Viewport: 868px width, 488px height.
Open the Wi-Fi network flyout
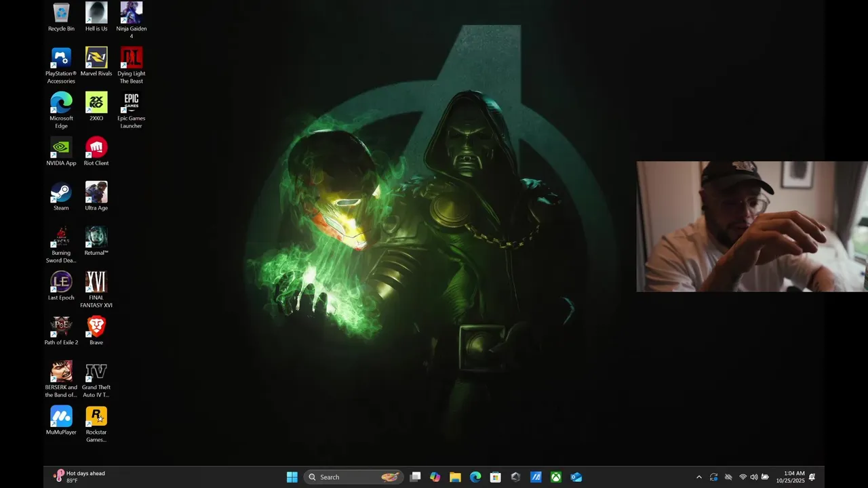pyautogui.click(x=743, y=477)
